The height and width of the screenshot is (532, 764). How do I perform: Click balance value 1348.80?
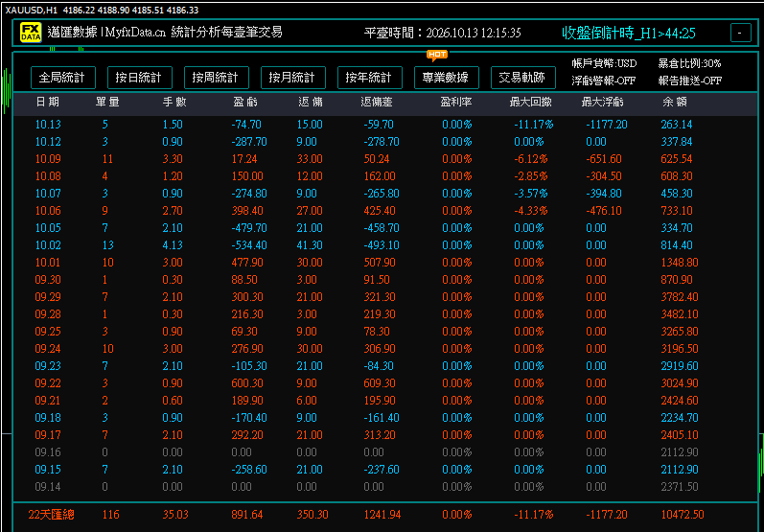pyautogui.click(x=680, y=263)
